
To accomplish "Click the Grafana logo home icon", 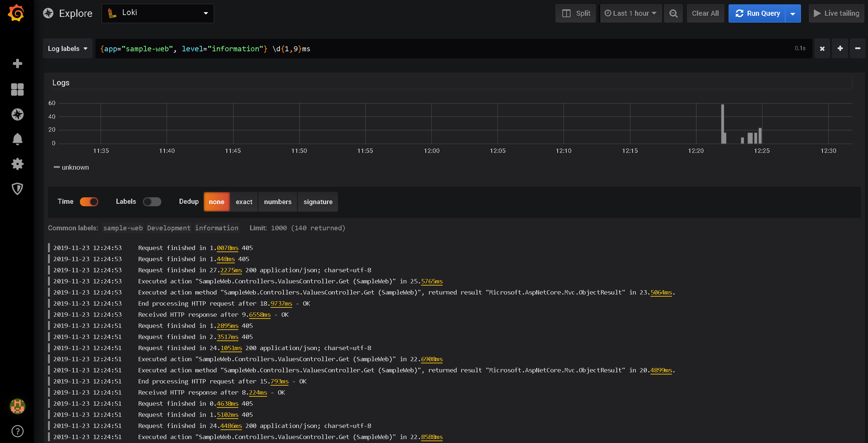I will 16,13.
